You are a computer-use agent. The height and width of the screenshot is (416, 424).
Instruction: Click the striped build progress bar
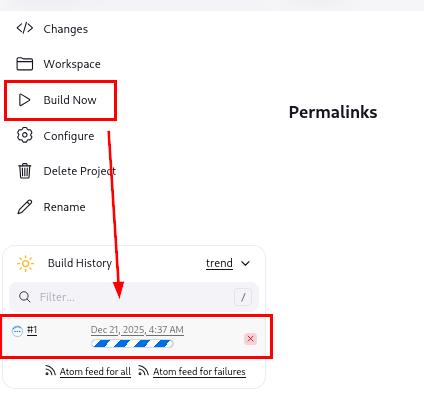tap(132, 343)
